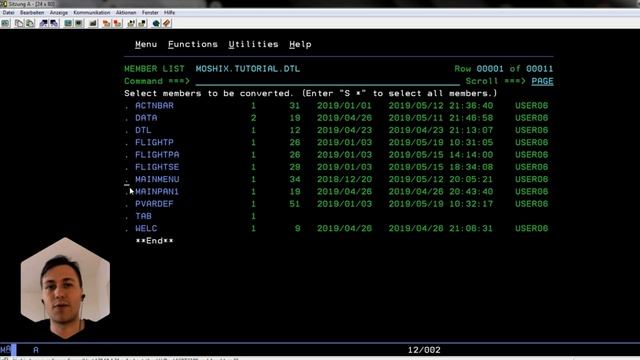This screenshot has height=360, width=640.
Task: Open the ISPF Help action bar item
Action: (300, 44)
